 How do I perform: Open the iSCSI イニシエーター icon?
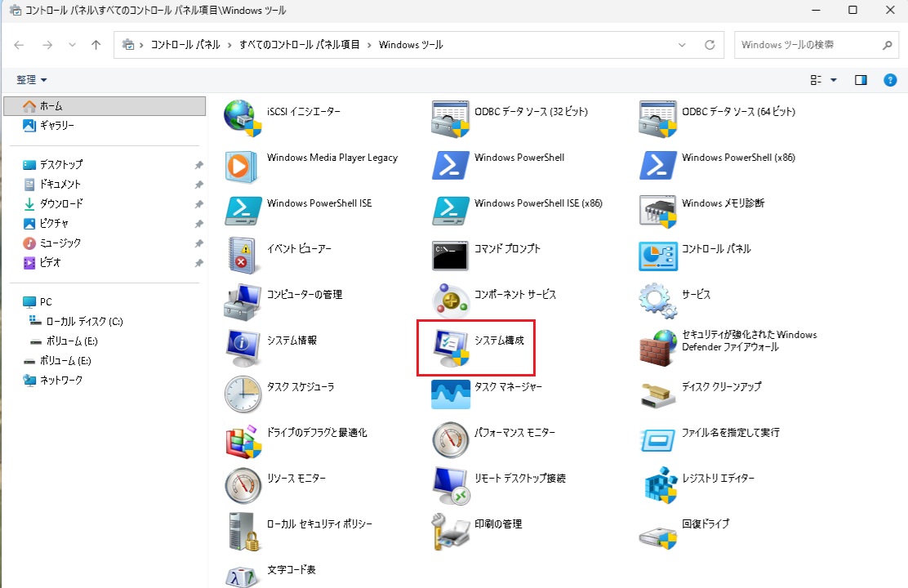point(243,118)
